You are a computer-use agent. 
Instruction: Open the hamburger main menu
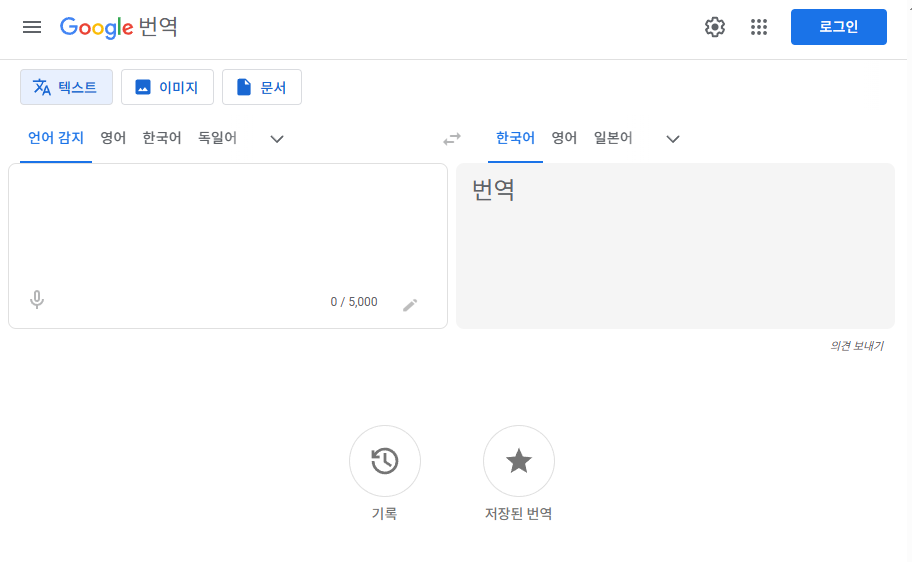click(x=32, y=27)
